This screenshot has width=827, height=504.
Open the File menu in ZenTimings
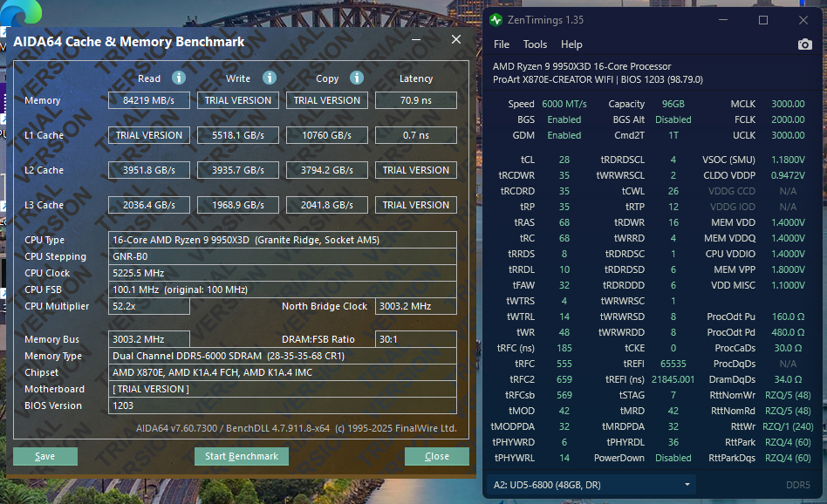[x=502, y=44]
